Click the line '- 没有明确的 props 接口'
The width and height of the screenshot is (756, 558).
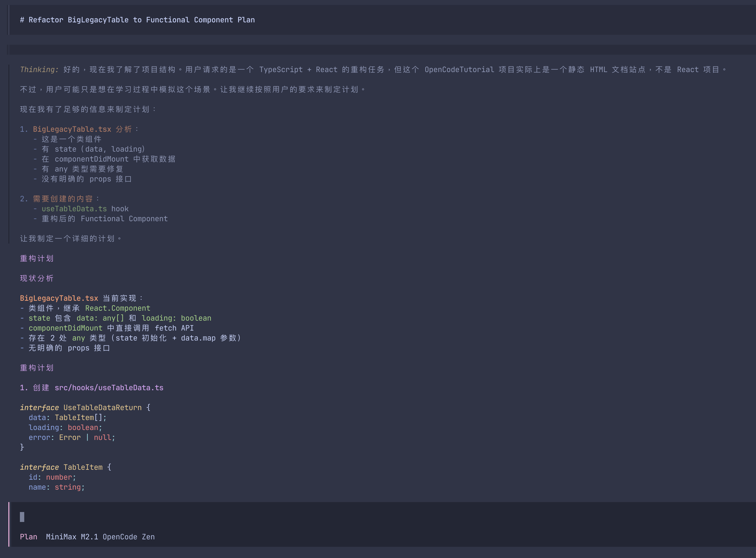pos(82,179)
